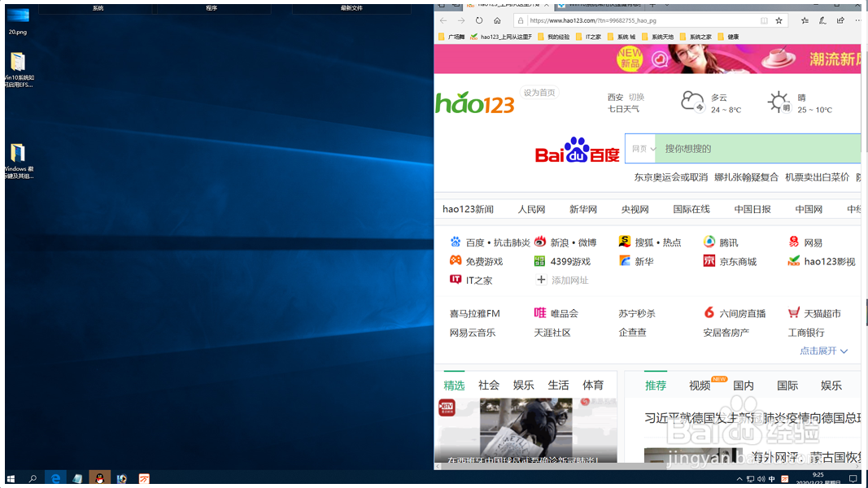The height and width of the screenshot is (488, 868).
Task: Click the hao123 logo
Action: 475,103
